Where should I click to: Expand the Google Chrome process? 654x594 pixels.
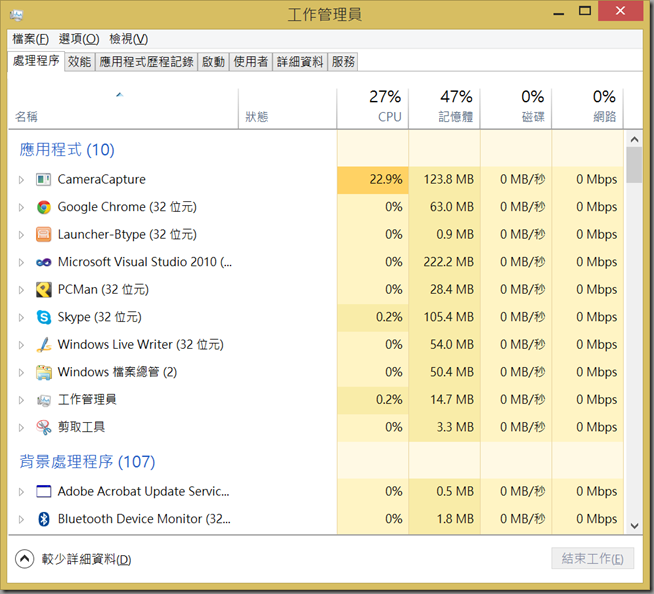click(21, 207)
